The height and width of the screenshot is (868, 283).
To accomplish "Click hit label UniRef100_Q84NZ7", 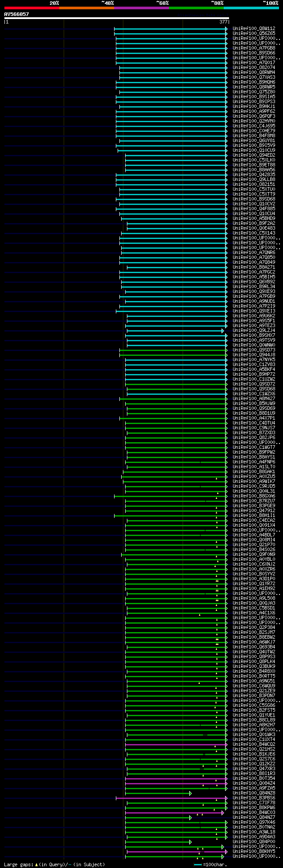I will (254, 818).
